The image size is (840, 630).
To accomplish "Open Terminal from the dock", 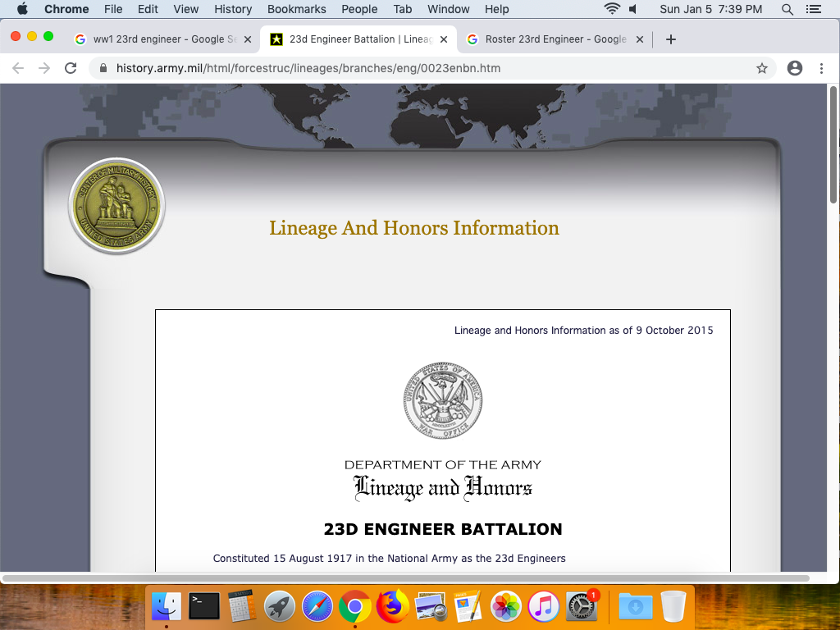I will pyautogui.click(x=204, y=607).
